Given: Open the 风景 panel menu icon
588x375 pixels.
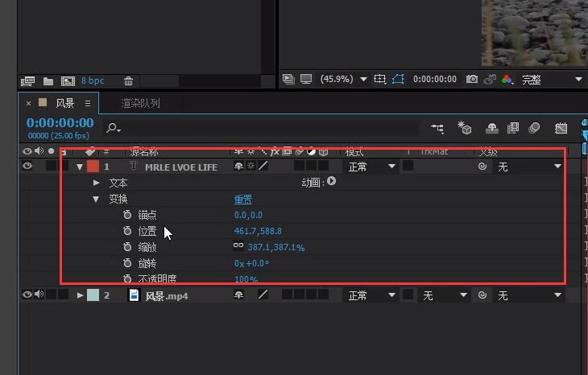Looking at the screenshot, I should click(88, 103).
